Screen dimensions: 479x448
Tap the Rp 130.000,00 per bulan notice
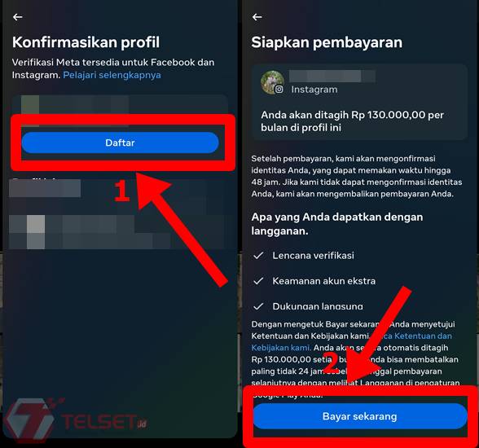(352, 121)
